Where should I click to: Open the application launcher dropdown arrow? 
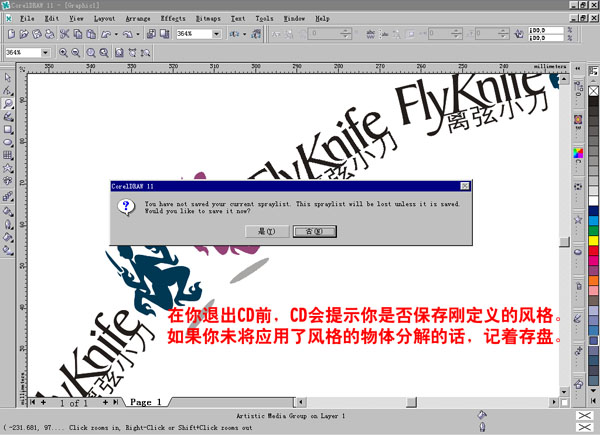[x=244, y=34]
